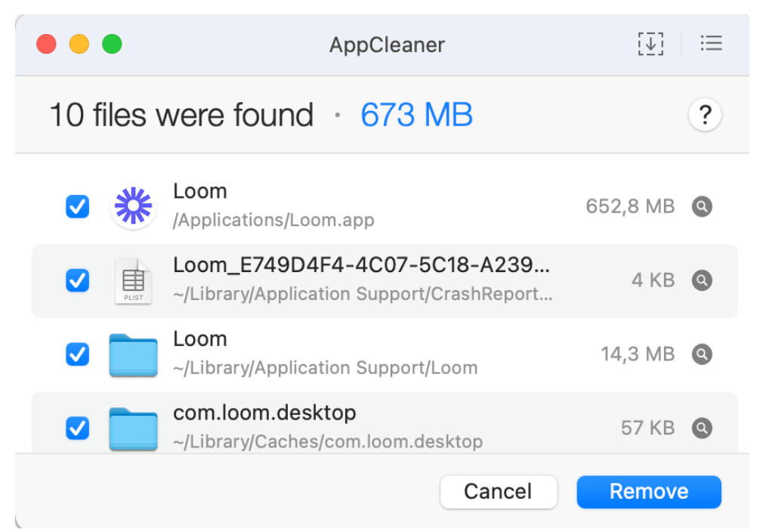This screenshot has height=532, width=763.
Task: Deselect the Loom crash report checkbox
Action: coord(77,280)
